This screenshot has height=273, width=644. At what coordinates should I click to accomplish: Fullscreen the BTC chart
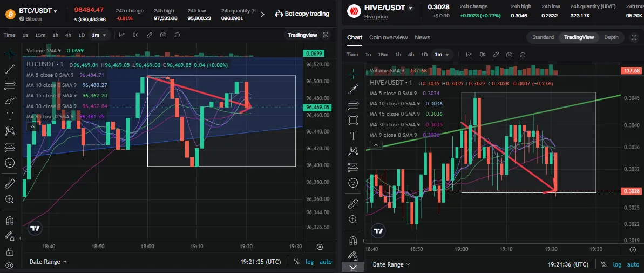(326, 35)
